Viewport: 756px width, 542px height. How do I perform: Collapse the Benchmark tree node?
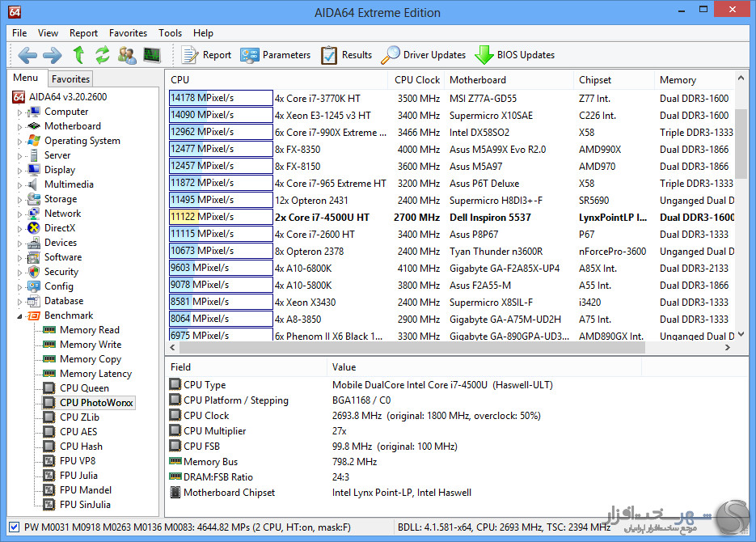(x=20, y=316)
